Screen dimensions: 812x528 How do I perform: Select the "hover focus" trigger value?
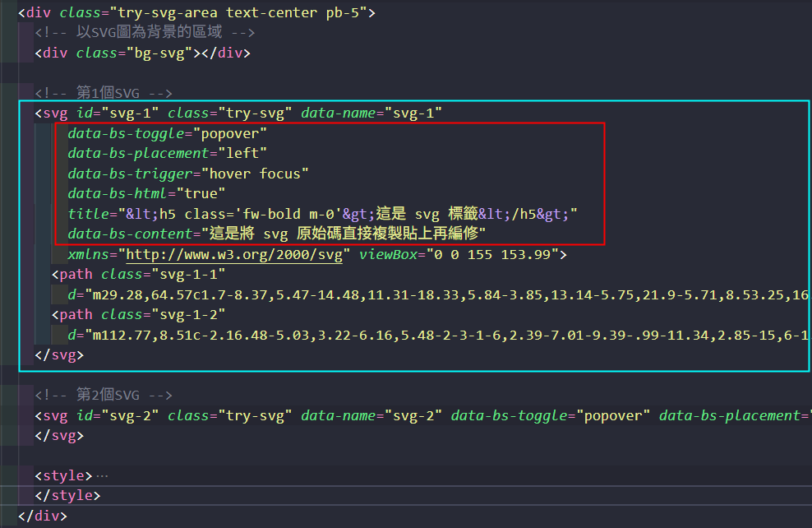(x=259, y=174)
